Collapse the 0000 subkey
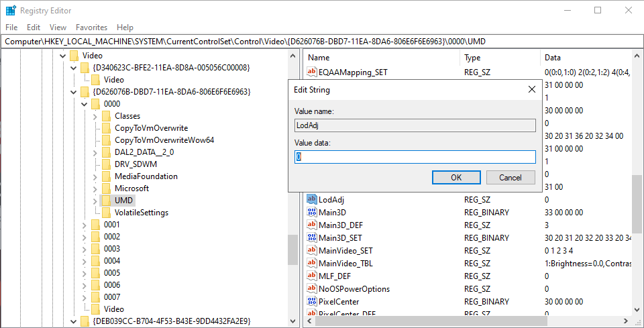Viewport: 644px width, 328px height. (85, 104)
